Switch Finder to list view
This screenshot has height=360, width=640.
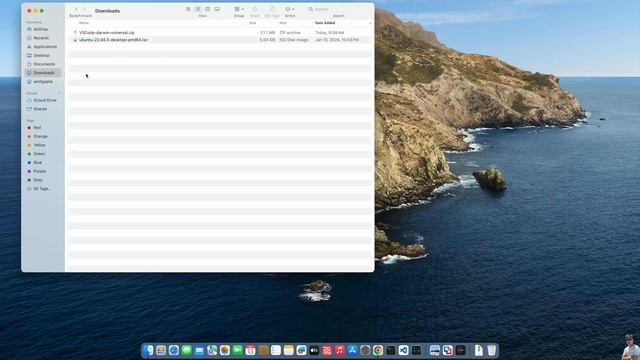198,9
